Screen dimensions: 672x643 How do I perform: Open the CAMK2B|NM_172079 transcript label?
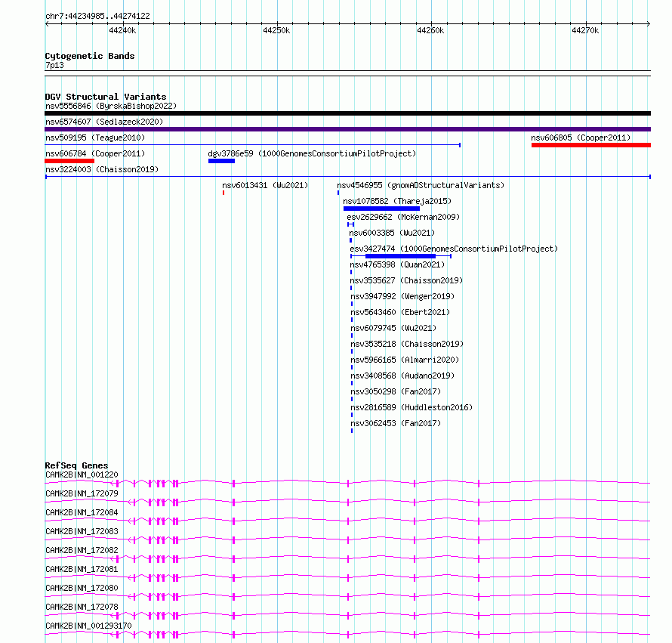(x=82, y=493)
